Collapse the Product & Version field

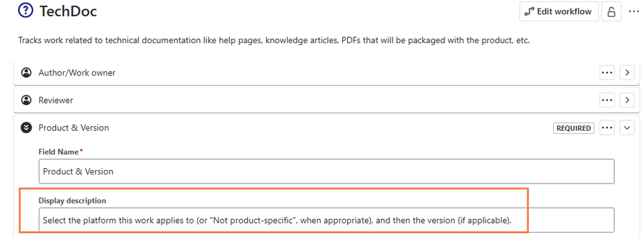[627, 128]
